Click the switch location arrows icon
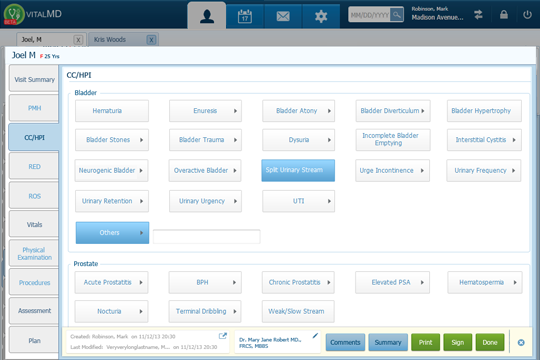The width and height of the screenshot is (540, 360). click(478, 14)
